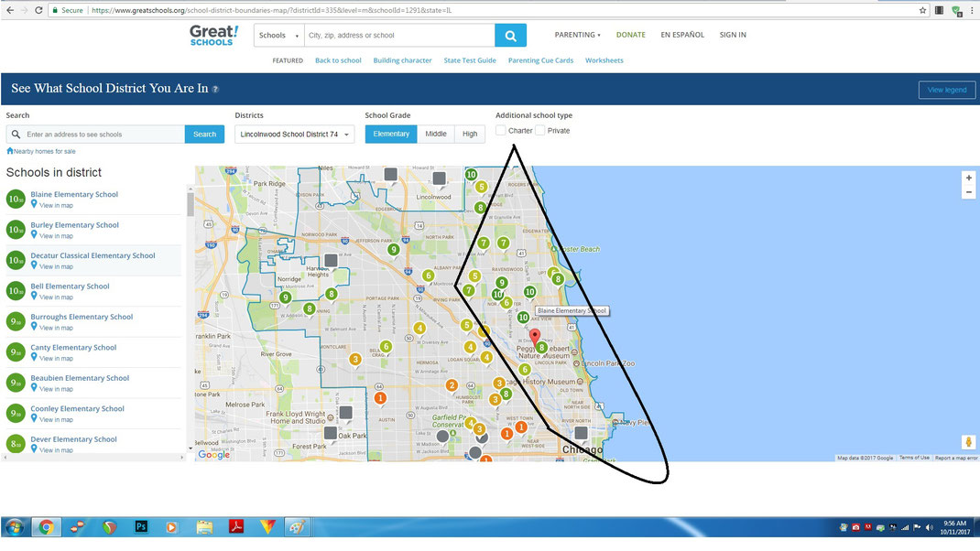Click View in map under Bell Elementary School
This screenshot has height=551, width=980.
(x=56, y=297)
